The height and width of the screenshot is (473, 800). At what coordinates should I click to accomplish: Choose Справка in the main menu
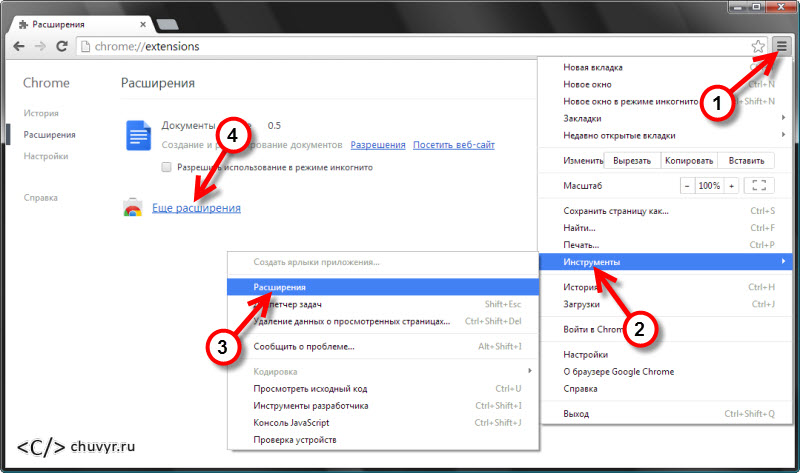[x=664, y=388]
